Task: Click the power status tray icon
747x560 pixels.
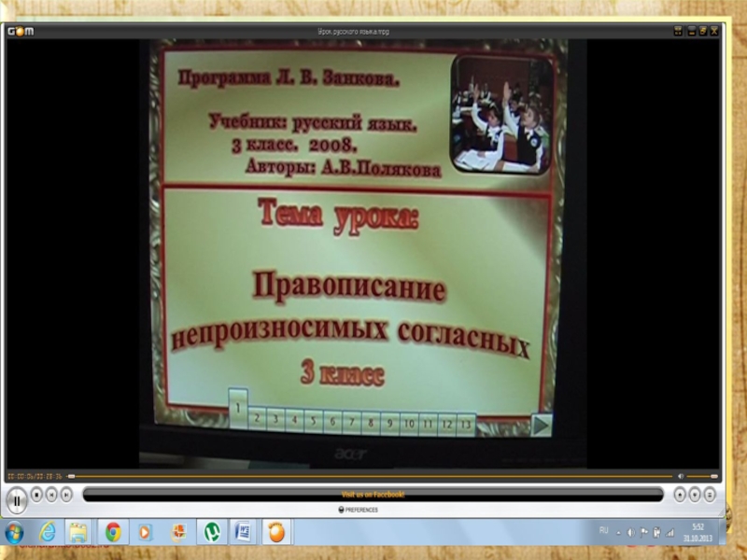Action: click(656, 533)
